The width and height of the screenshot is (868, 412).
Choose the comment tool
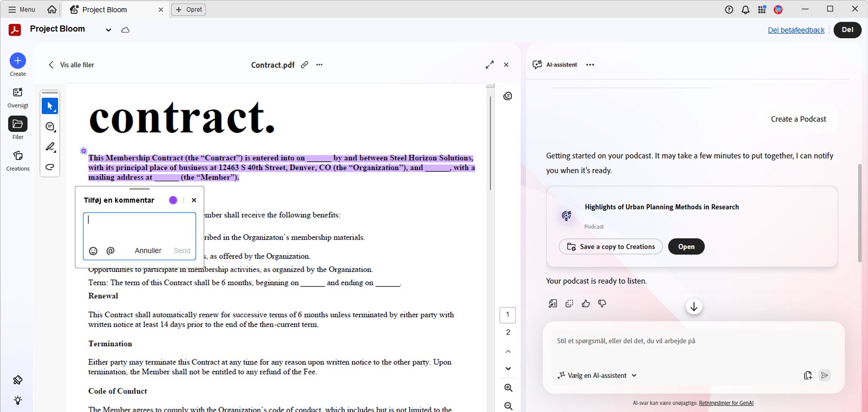50,127
